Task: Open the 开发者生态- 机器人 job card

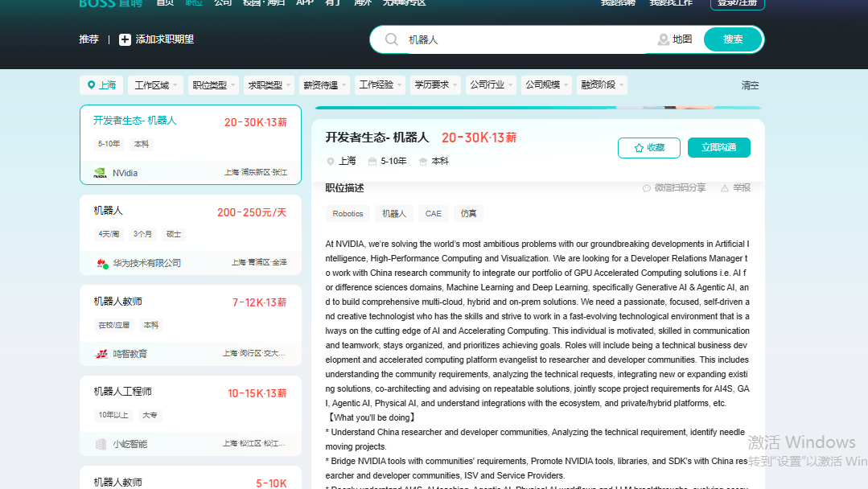Action: [191, 145]
